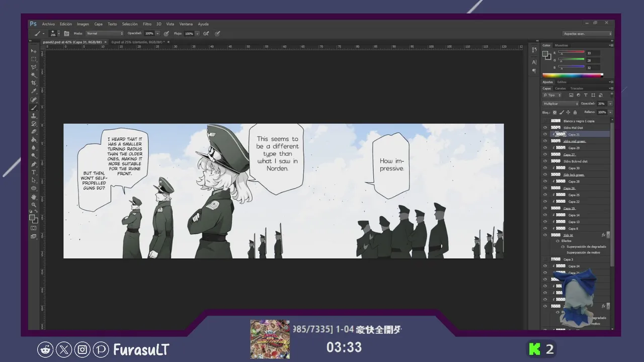Open the Archivo menu

[x=48, y=24]
